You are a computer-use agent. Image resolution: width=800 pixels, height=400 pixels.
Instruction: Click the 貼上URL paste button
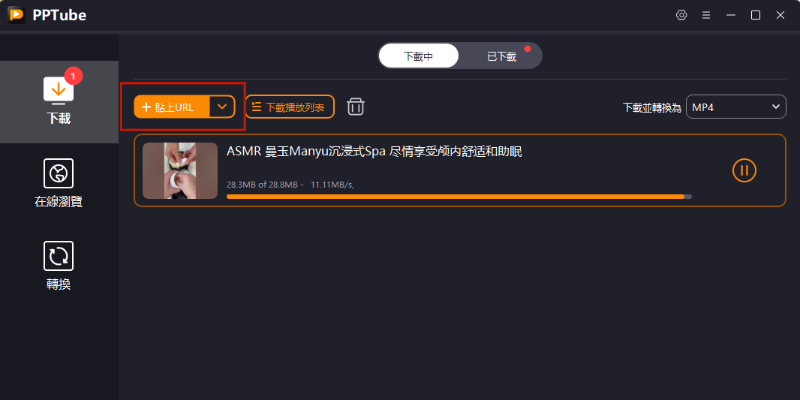pyautogui.click(x=172, y=107)
